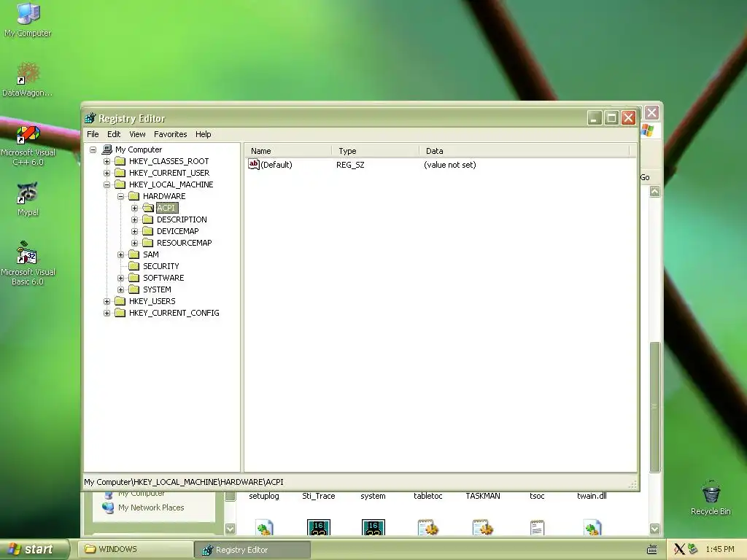Click the HKEY_CURRENT_CONFIG folder icon
The image size is (747, 560).
click(x=120, y=313)
